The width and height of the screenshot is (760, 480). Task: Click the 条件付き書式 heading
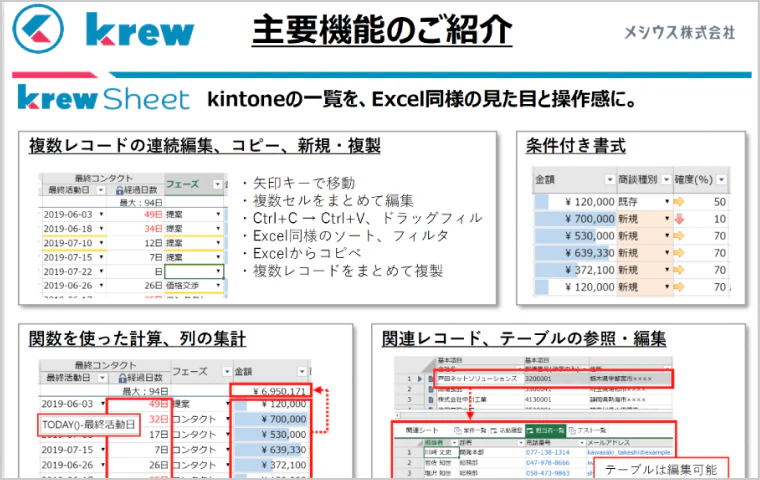tap(576, 145)
